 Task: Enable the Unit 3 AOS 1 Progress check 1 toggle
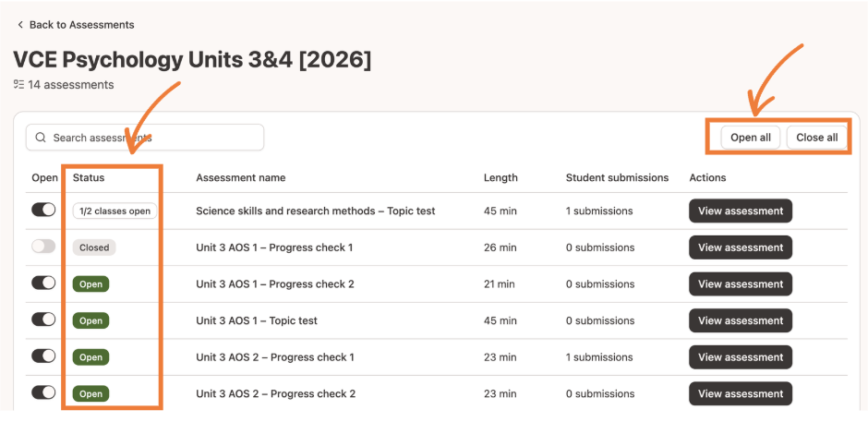point(43,247)
